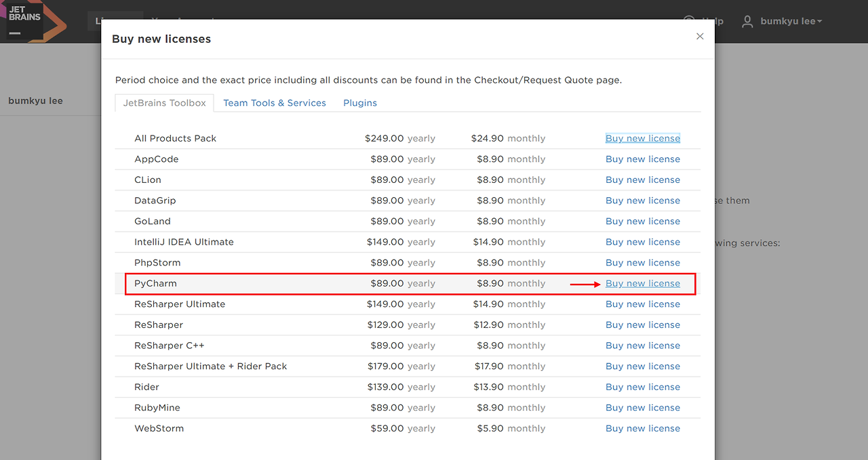Select the ReSharper C++ product name
Image resolution: width=868 pixels, height=460 pixels.
[x=170, y=346]
